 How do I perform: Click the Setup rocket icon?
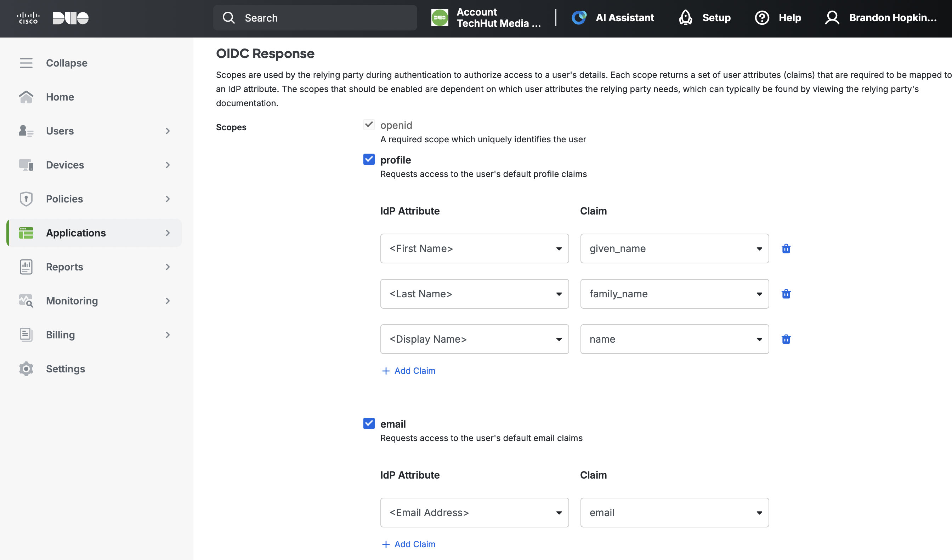coord(686,18)
